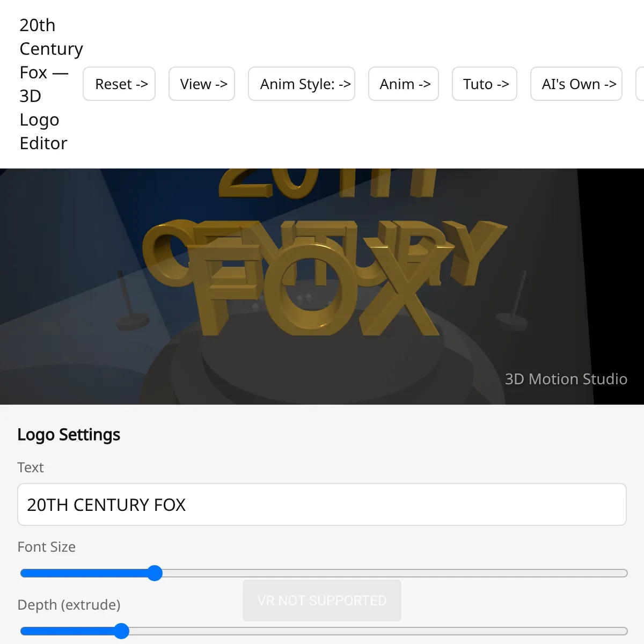The height and width of the screenshot is (644, 644).
Task: Focus the logo Text input field
Action: click(322, 504)
